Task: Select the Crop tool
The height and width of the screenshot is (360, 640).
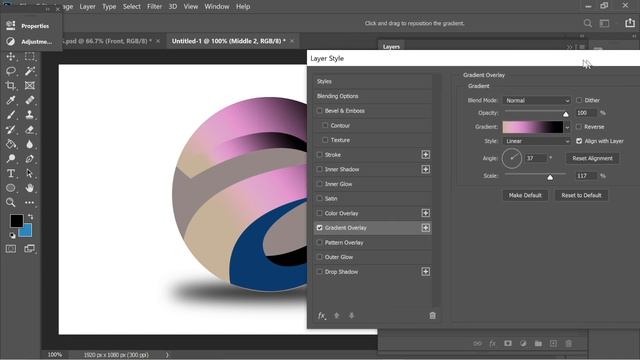Action: tap(11, 86)
